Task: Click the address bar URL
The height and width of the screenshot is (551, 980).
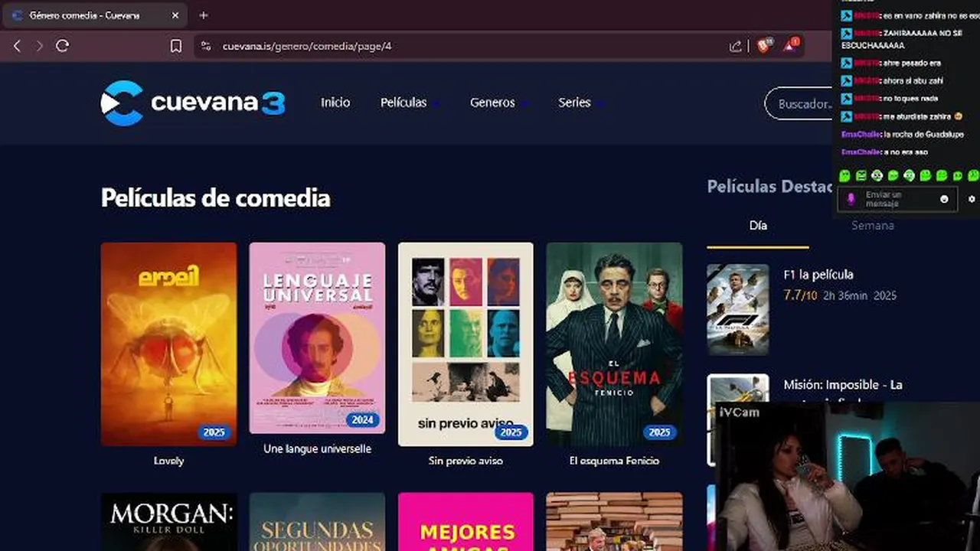Action: 307,46
